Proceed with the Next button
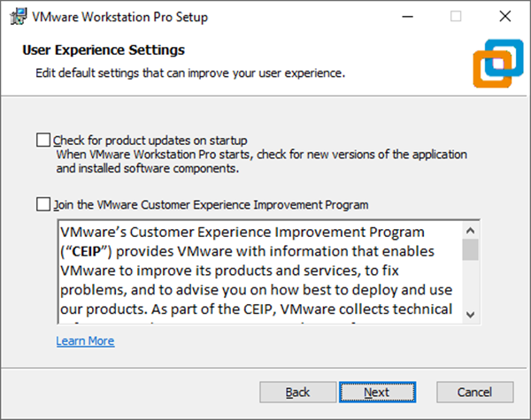This screenshot has width=531, height=420. point(376,392)
